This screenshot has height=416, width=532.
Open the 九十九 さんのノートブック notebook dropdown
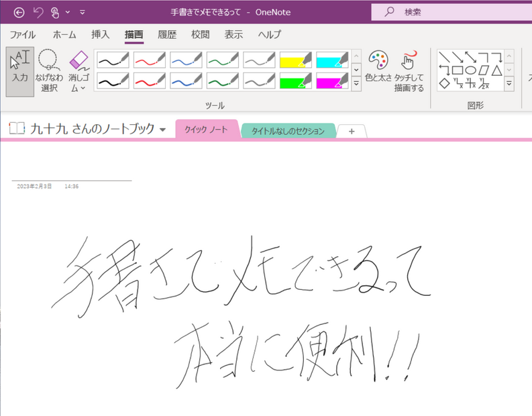(162, 129)
